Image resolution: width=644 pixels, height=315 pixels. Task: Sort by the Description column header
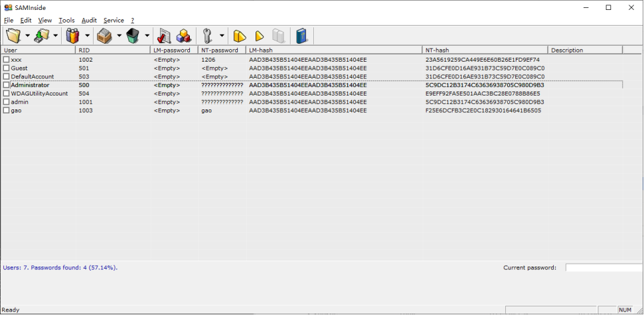coord(586,50)
